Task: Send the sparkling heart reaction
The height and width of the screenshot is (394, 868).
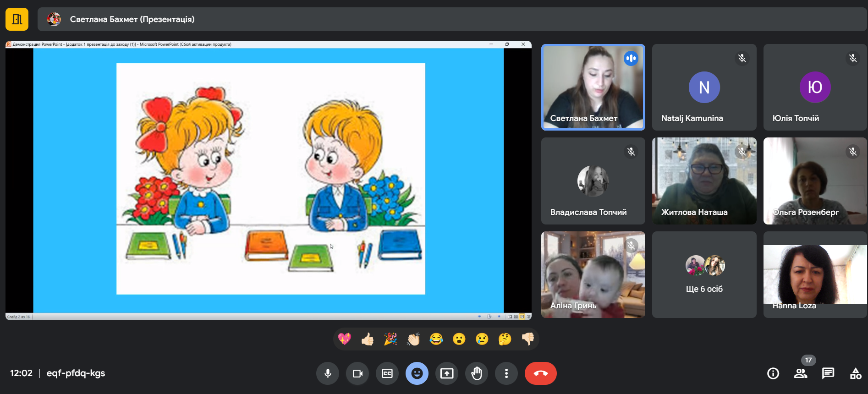Action: [345, 339]
